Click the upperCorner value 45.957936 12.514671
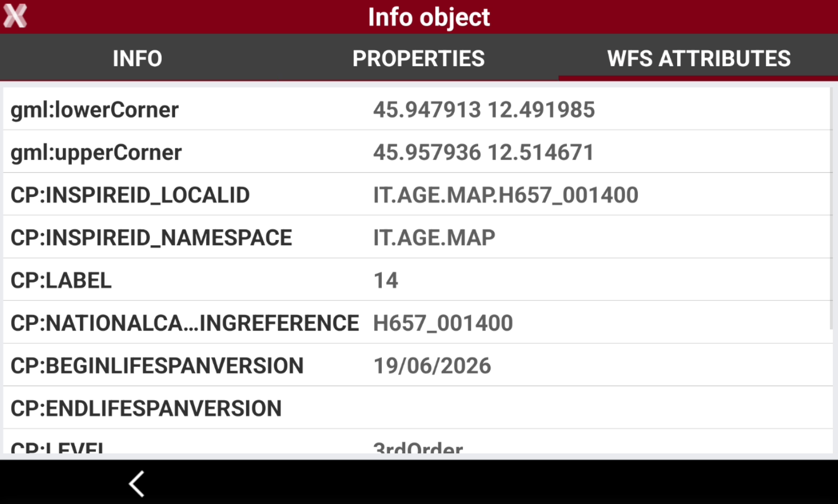 (484, 152)
